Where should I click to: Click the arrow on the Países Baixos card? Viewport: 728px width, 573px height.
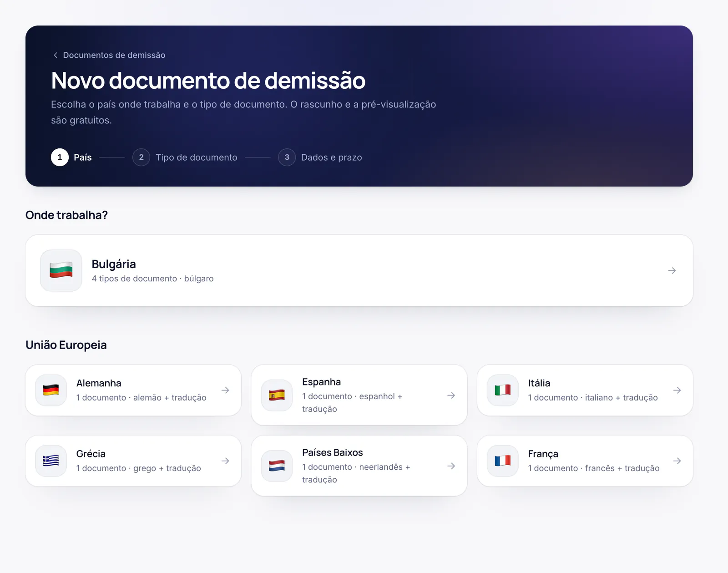(x=451, y=466)
